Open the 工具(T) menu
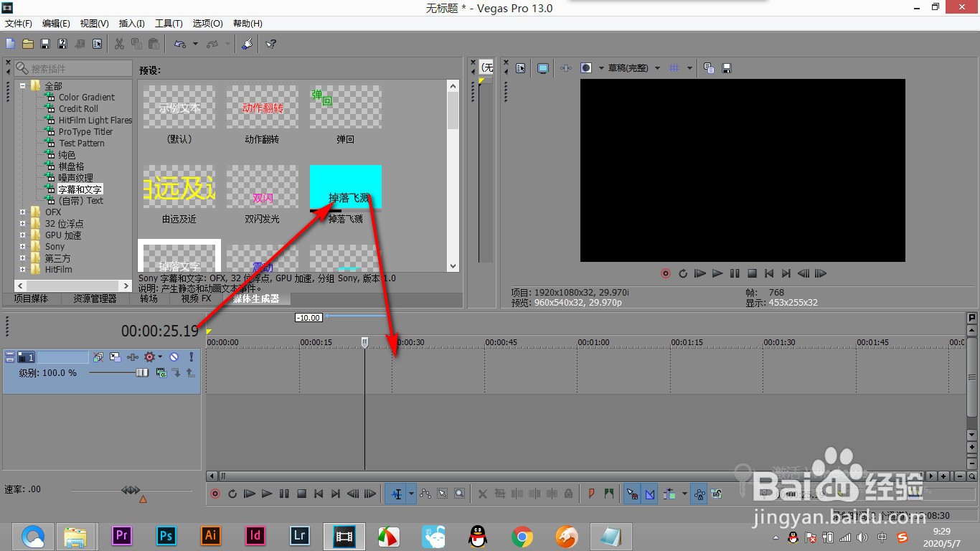Image resolution: width=980 pixels, height=551 pixels. (169, 24)
